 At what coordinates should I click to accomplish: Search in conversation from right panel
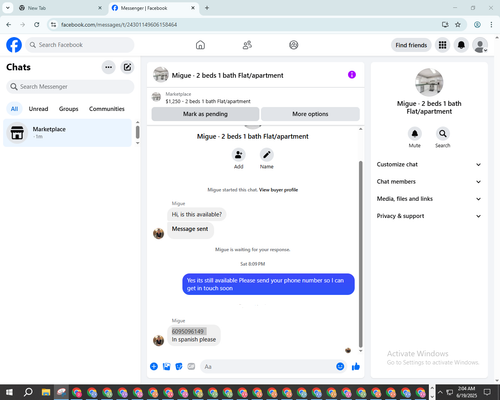coord(443,134)
